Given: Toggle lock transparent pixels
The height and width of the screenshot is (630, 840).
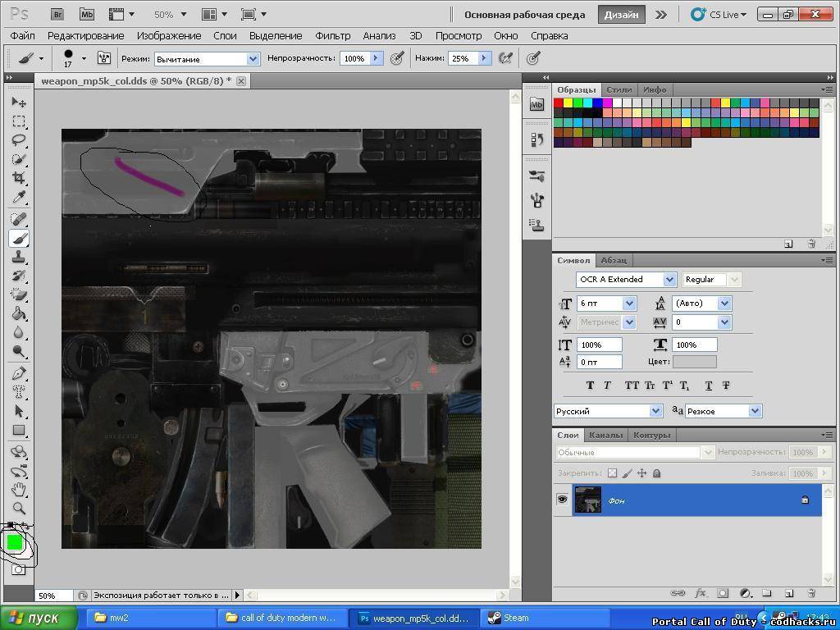Looking at the screenshot, I should (x=612, y=473).
